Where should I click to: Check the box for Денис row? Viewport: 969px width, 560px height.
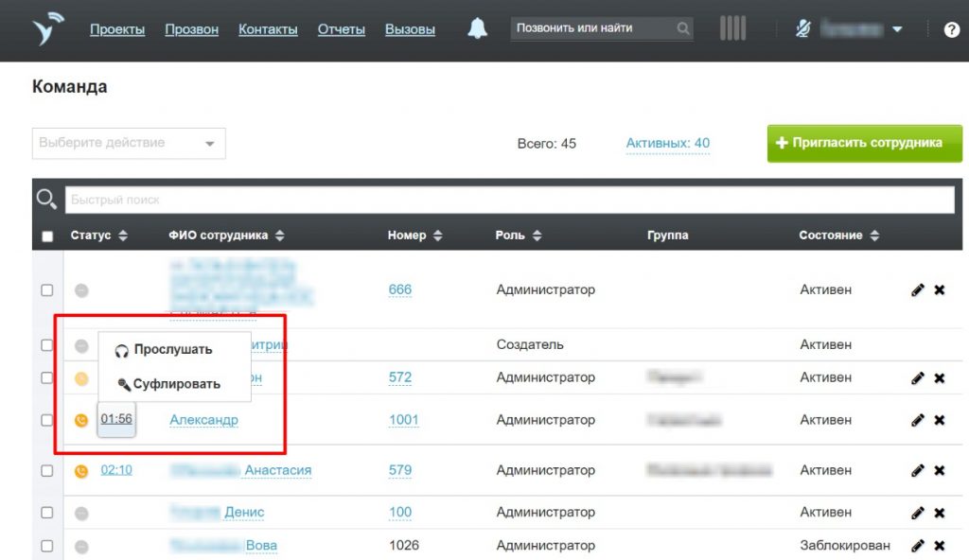click(x=47, y=513)
